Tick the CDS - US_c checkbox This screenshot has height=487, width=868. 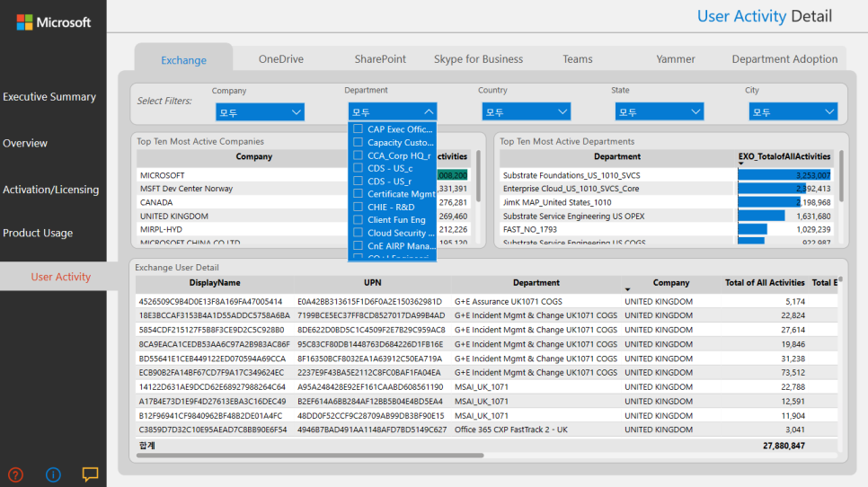pos(359,168)
